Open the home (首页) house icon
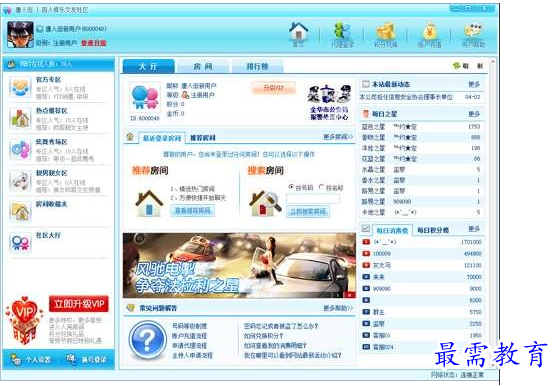Viewport: 556px width, 386px height. coord(298,32)
